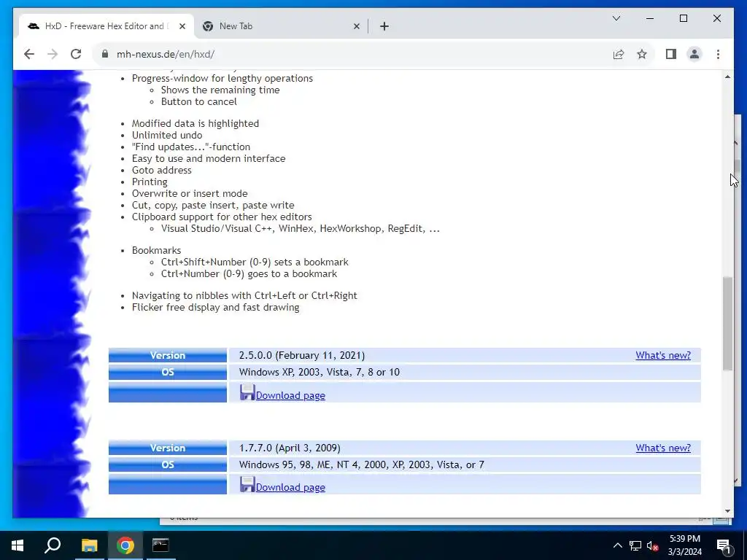Viewport: 747px width, 560px height.
Task: Select the HxD Freeware Hex Editor tab
Action: tap(107, 26)
